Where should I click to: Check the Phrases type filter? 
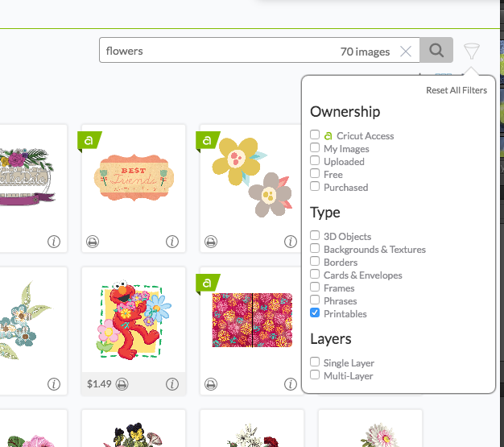click(315, 300)
